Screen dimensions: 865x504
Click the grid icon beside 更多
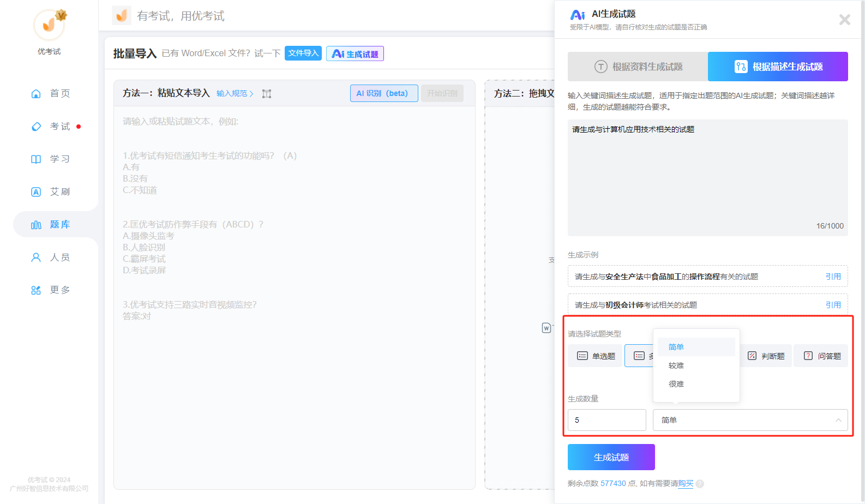coord(36,290)
